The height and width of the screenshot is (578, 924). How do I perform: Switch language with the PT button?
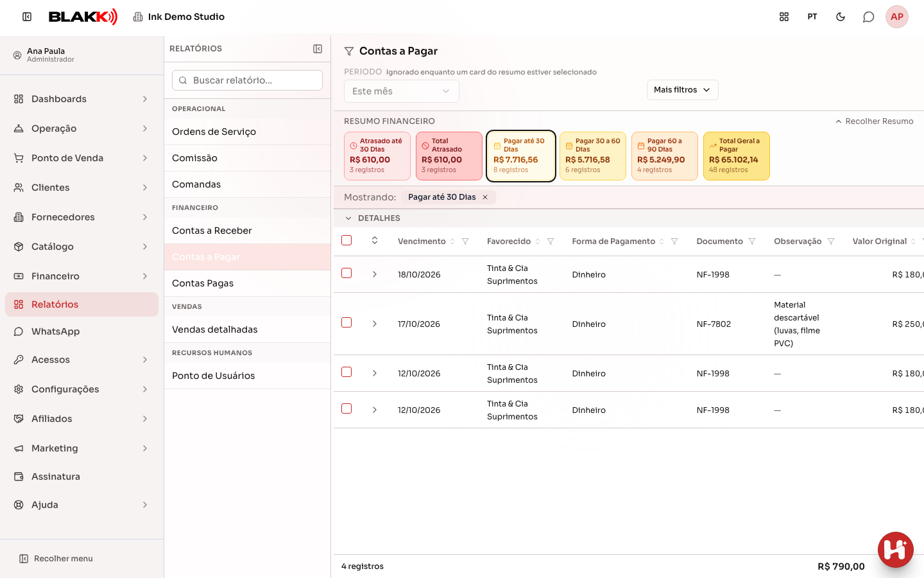coord(812,17)
